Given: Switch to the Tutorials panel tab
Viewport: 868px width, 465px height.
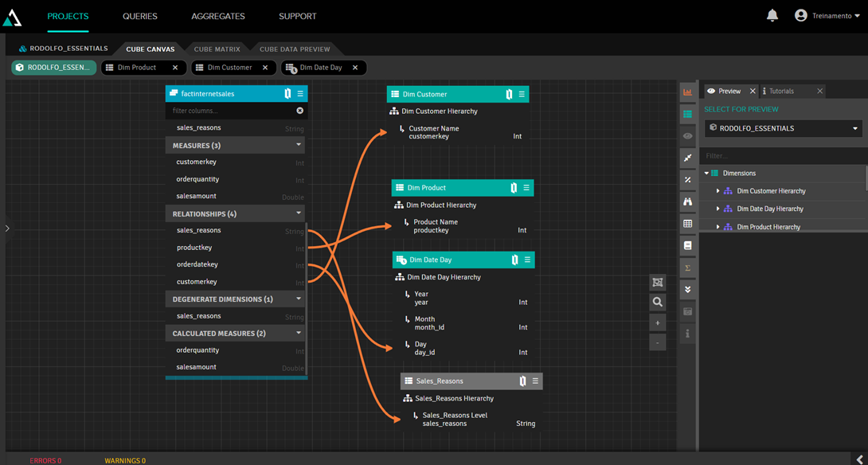Looking at the screenshot, I should (780, 92).
